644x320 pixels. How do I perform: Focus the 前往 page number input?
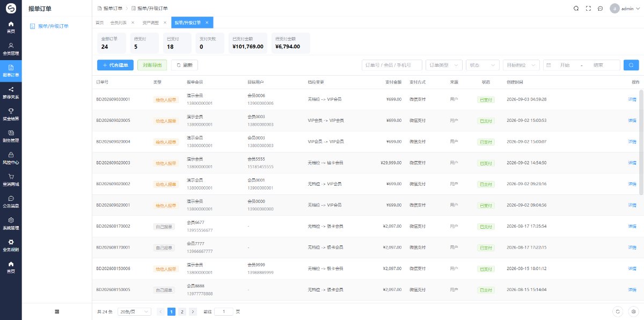(223, 311)
